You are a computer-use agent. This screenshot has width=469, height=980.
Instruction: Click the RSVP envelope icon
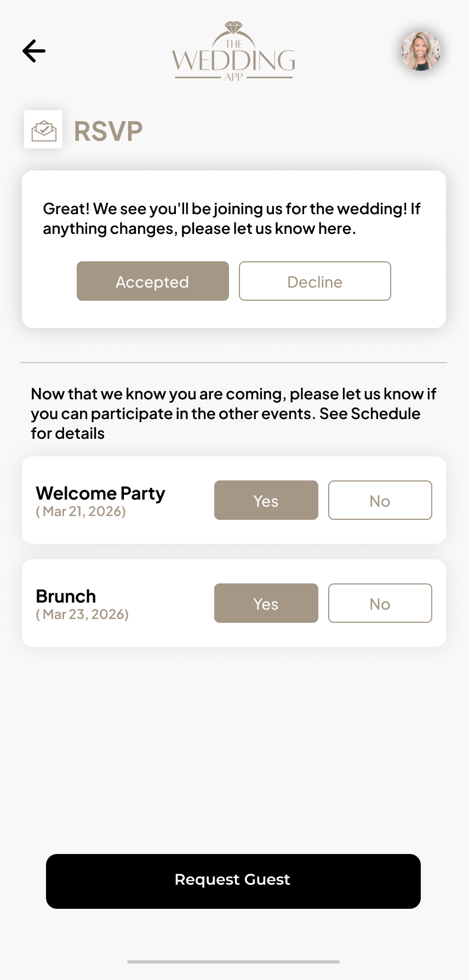tap(43, 130)
